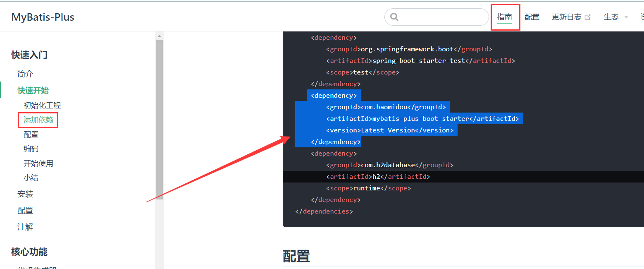Open the 简介 sidebar page
Screen dimensions: 644x269
[x=25, y=74]
